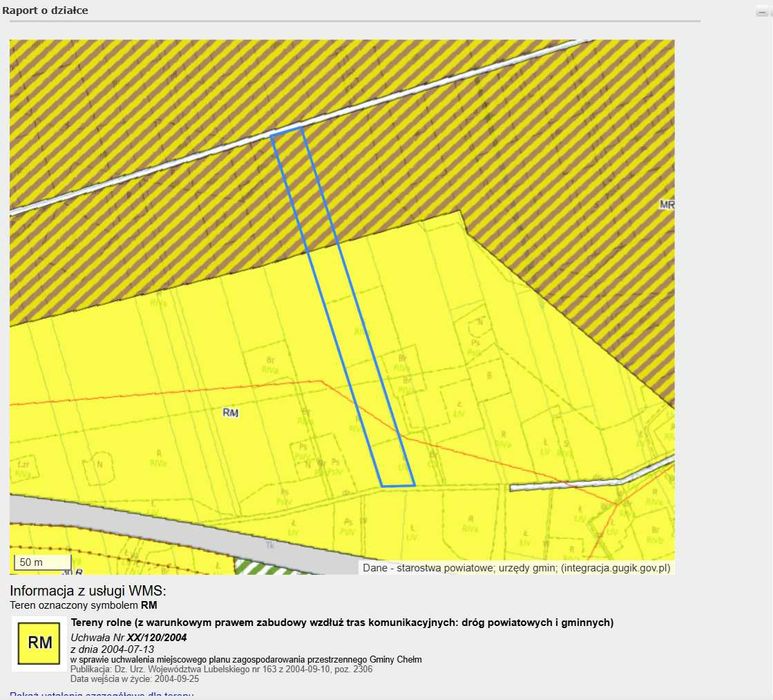Click the Tk label on the gray road
Image resolution: width=773 pixels, height=700 pixels.
coord(270,546)
